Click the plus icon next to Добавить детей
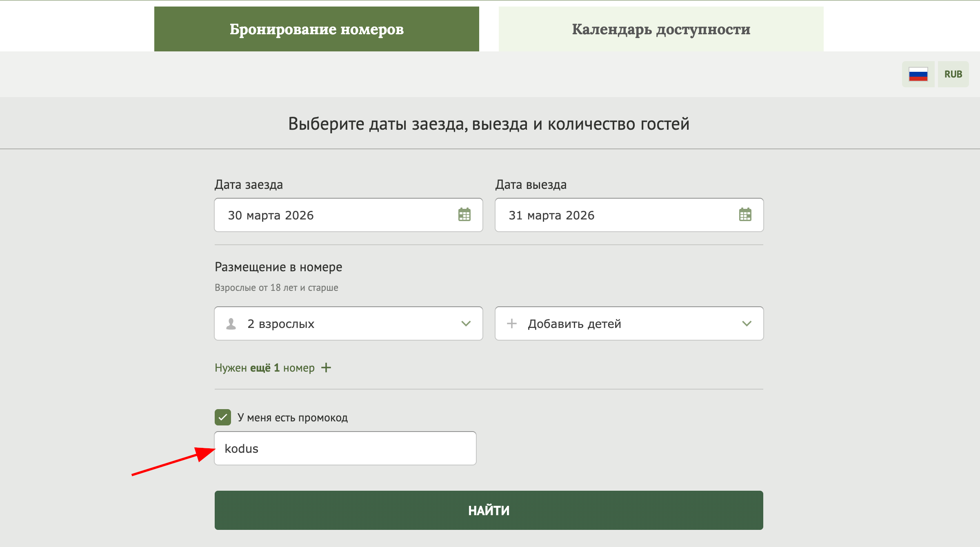 [511, 323]
